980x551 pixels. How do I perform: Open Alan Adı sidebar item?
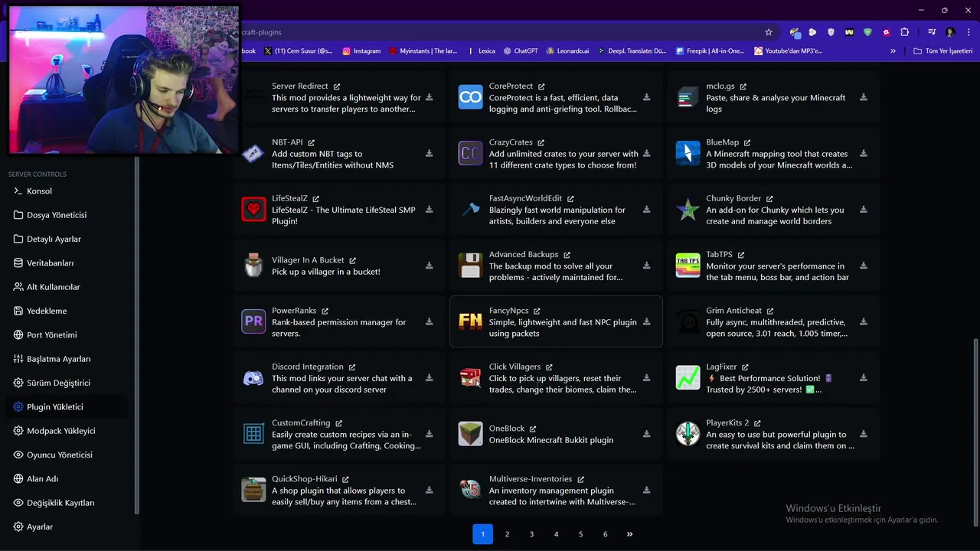(x=67, y=478)
